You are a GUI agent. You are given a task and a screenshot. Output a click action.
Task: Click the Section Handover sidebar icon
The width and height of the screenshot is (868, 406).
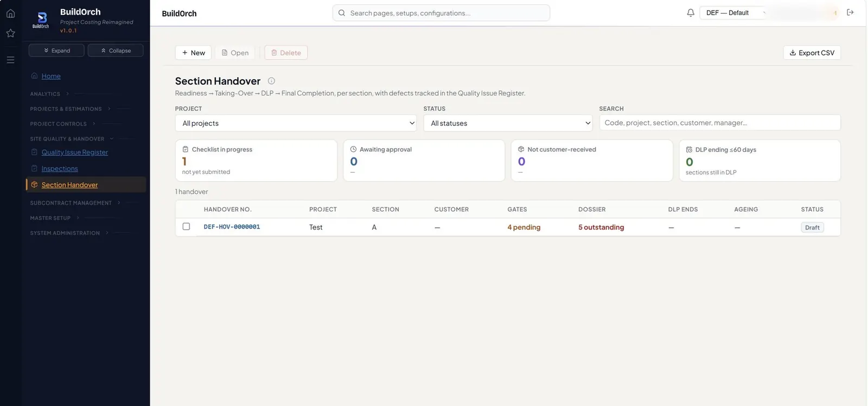(x=34, y=185)
